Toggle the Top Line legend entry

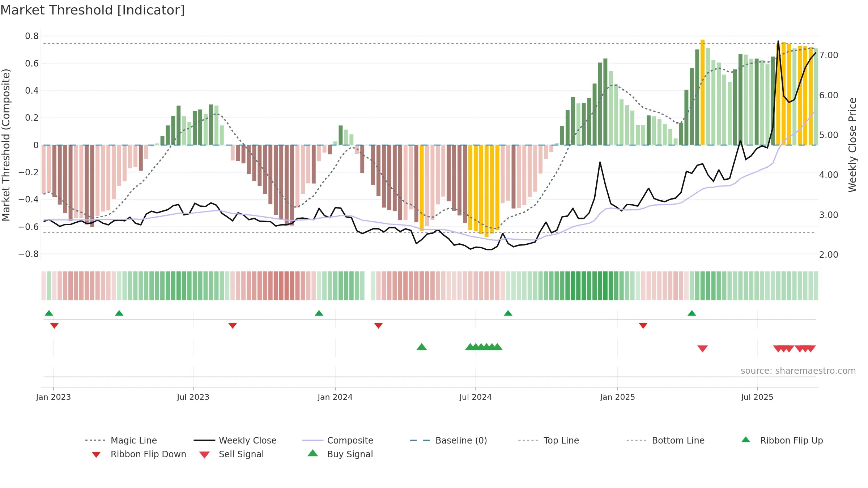548,440
